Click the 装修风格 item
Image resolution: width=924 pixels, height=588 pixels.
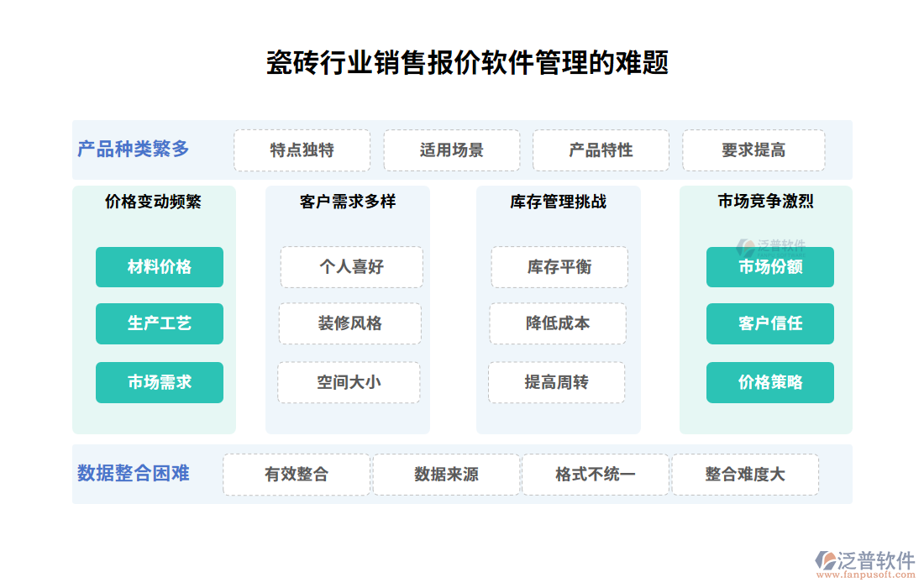point(350,323)
